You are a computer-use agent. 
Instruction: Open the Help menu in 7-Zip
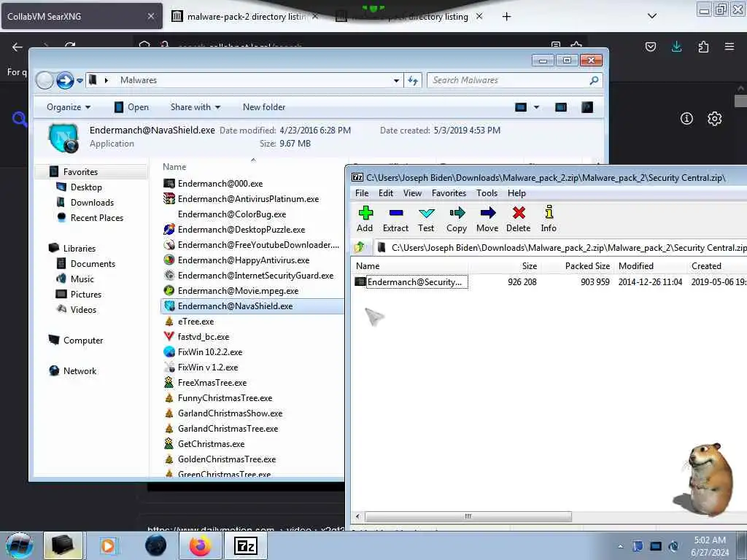(x=516, y=192)
